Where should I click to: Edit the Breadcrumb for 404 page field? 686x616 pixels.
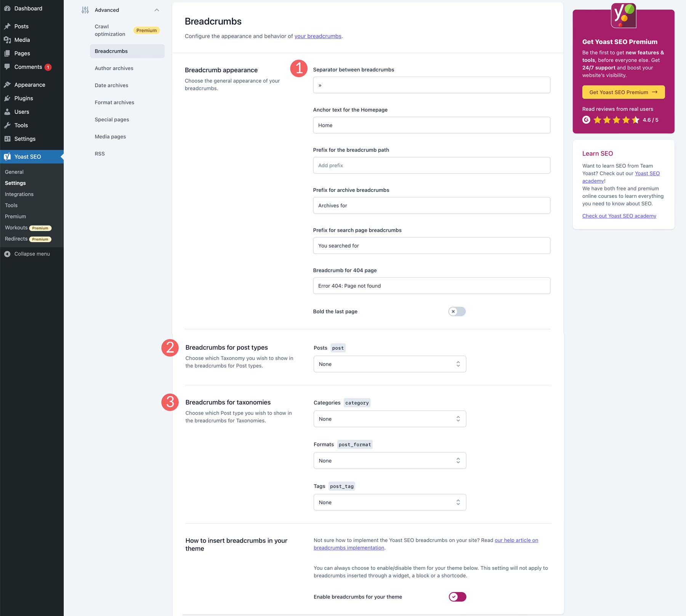(431, 286)
